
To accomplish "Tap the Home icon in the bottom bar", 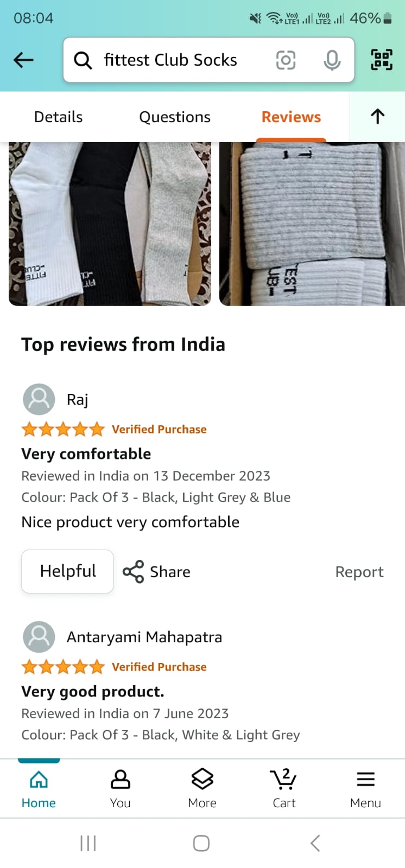I will click(39, 788).
